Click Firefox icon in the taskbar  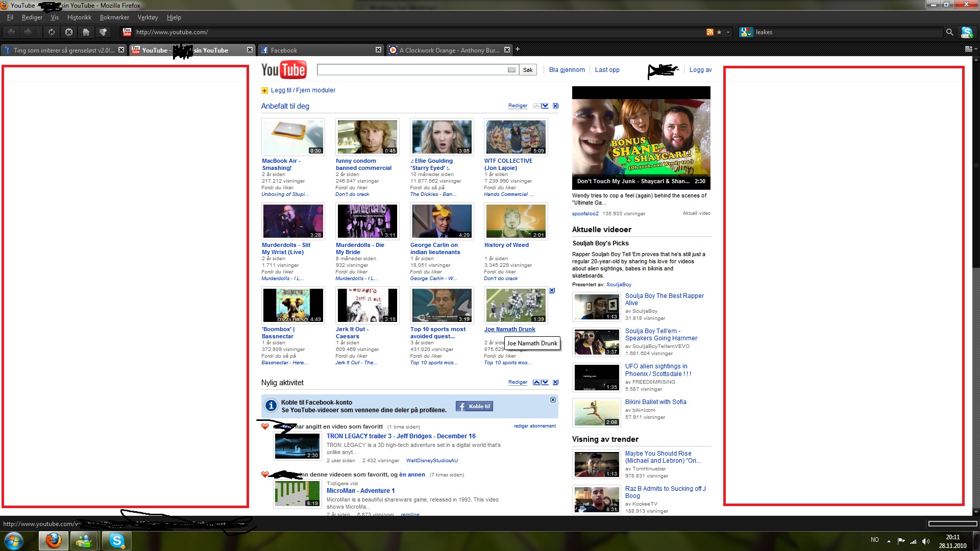point(53,541)
